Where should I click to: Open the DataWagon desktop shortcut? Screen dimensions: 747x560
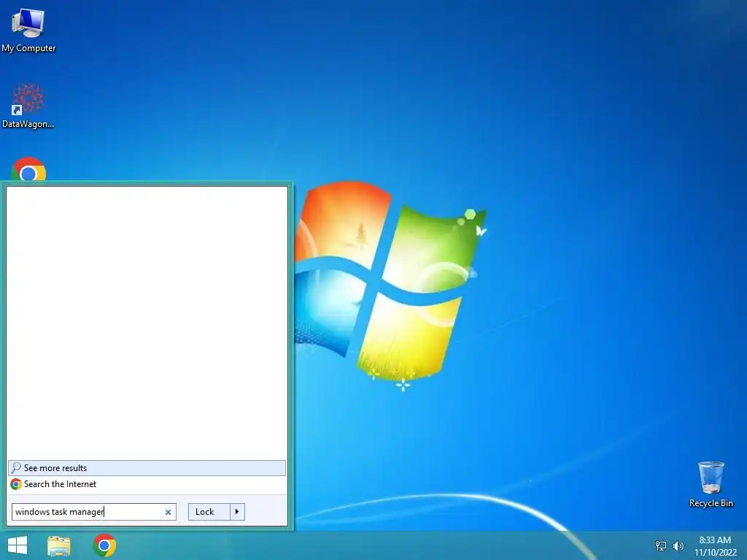point(28,106)
